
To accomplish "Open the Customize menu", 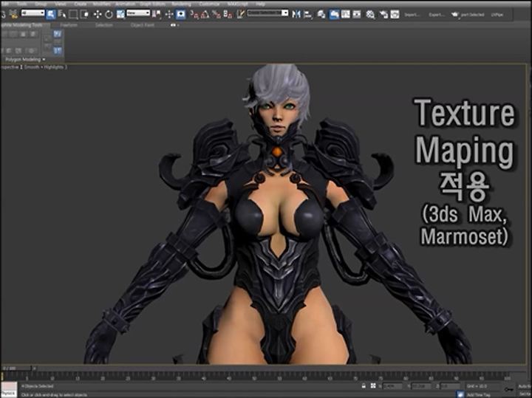I will click(208, 4).
